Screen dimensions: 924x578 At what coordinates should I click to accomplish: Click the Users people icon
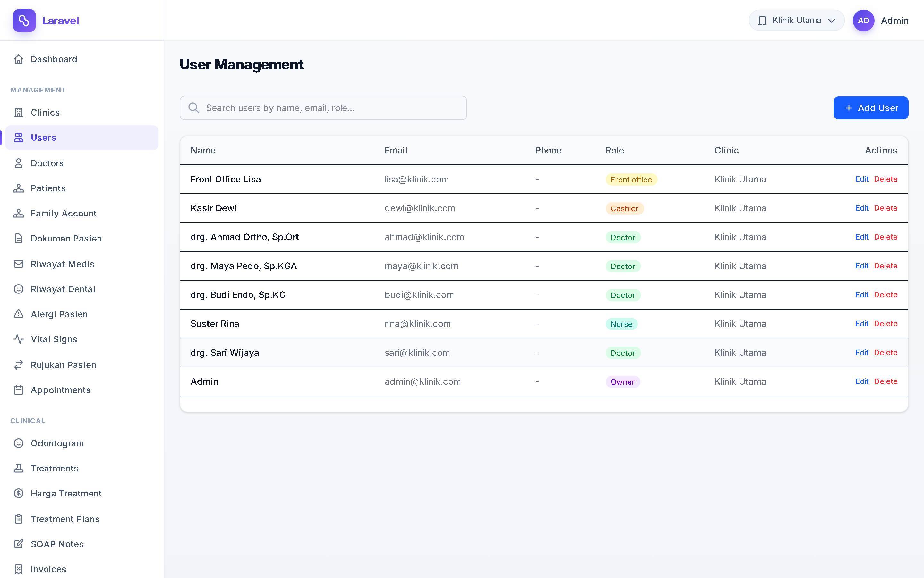19,138
